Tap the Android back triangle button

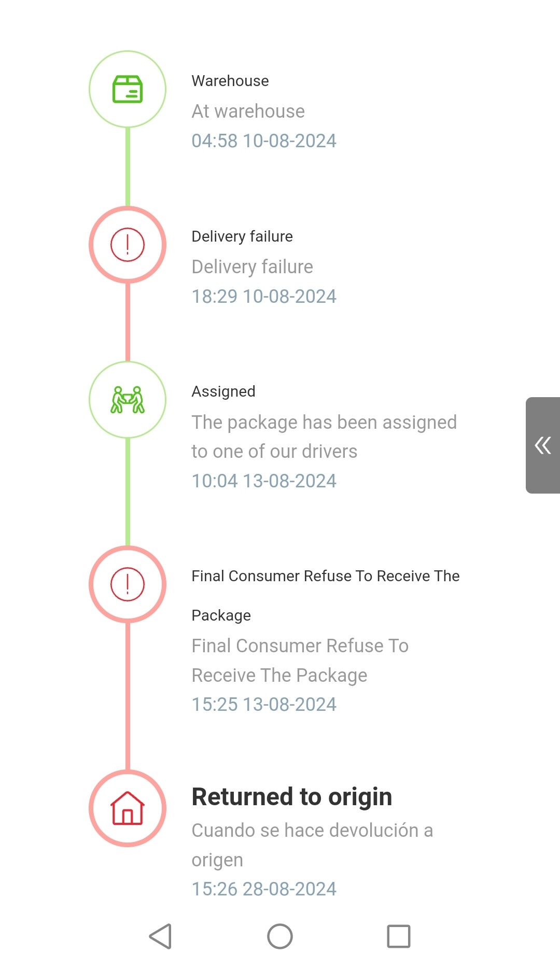160,936
